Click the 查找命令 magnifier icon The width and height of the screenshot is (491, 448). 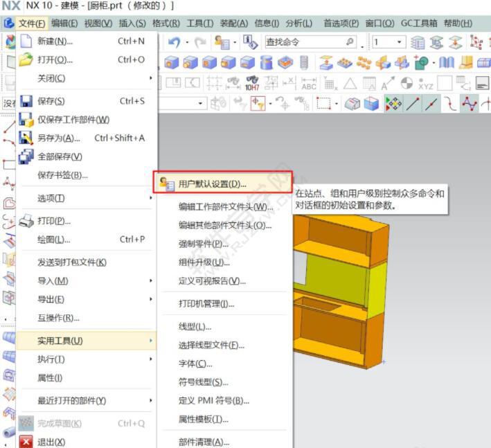pyautogui.click(x=350, y=42)
